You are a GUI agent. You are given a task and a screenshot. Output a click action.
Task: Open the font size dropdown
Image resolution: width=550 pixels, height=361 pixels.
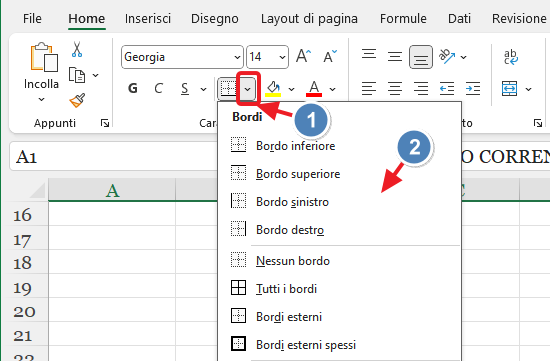click(x=282, y=57)
